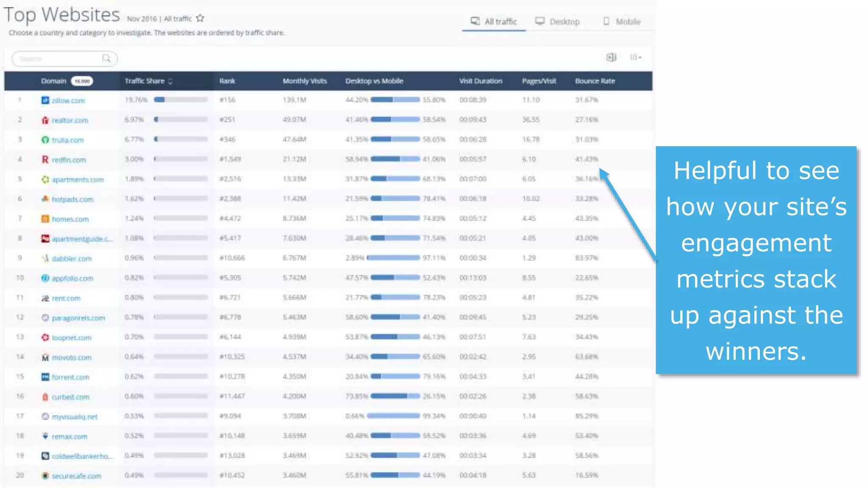The width and height of the screenshot is (868, 488).
Task: Click zillow.com traffic share bar
Action: 181,100
